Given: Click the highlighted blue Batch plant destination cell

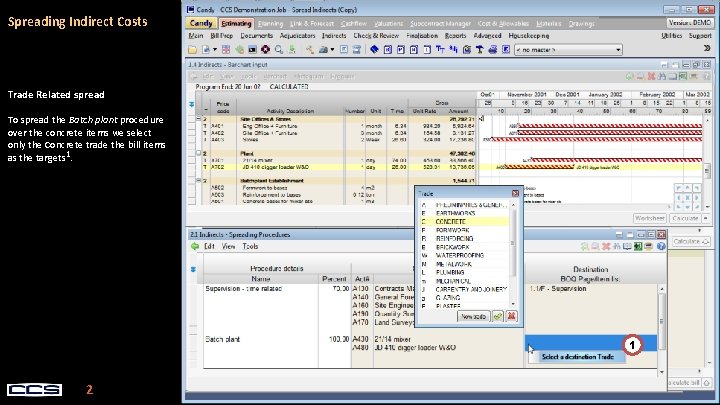Looking at the screenshot, I should click(x=591, y=343).
